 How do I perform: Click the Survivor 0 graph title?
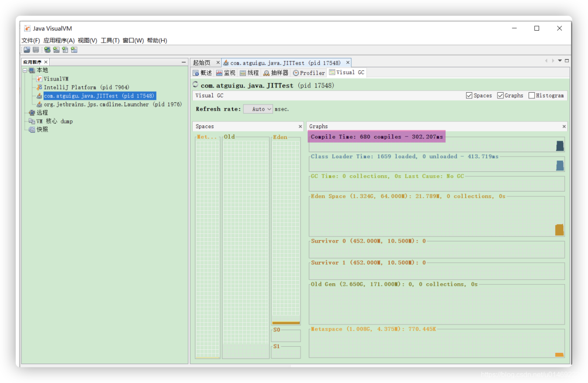(368, 241)
